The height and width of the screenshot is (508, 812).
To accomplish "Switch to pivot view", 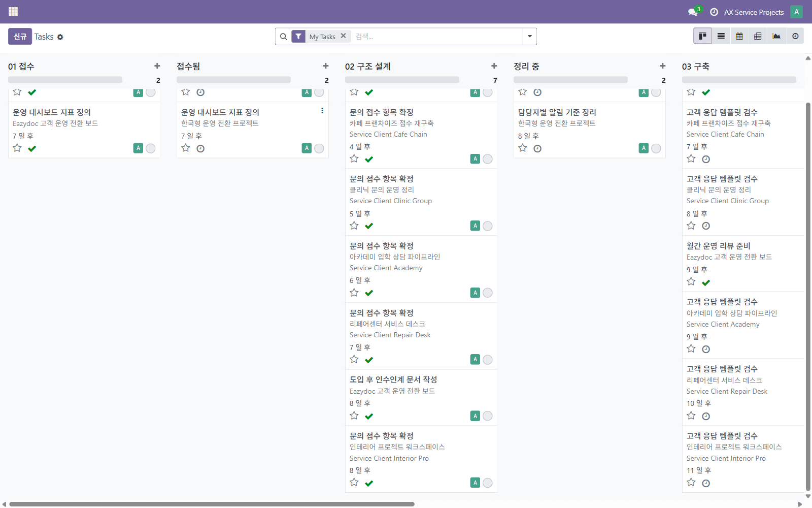I will click(x=757, y=36).
